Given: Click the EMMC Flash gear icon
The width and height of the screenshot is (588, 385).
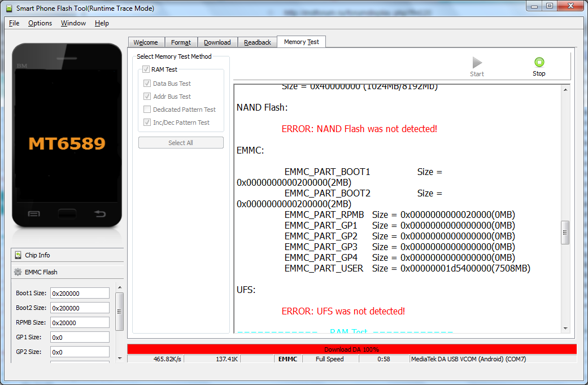Looking at the screenshot, I should [x=18, y=272].
